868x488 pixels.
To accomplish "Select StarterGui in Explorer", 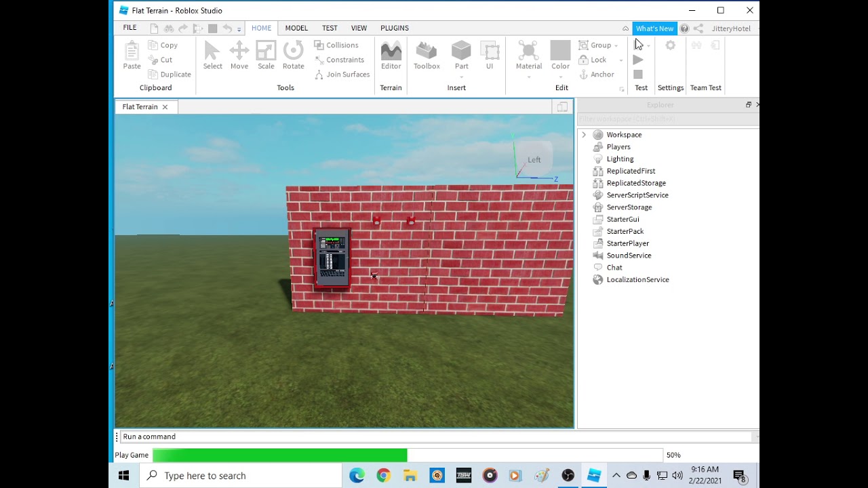I will tap(623, 220).
